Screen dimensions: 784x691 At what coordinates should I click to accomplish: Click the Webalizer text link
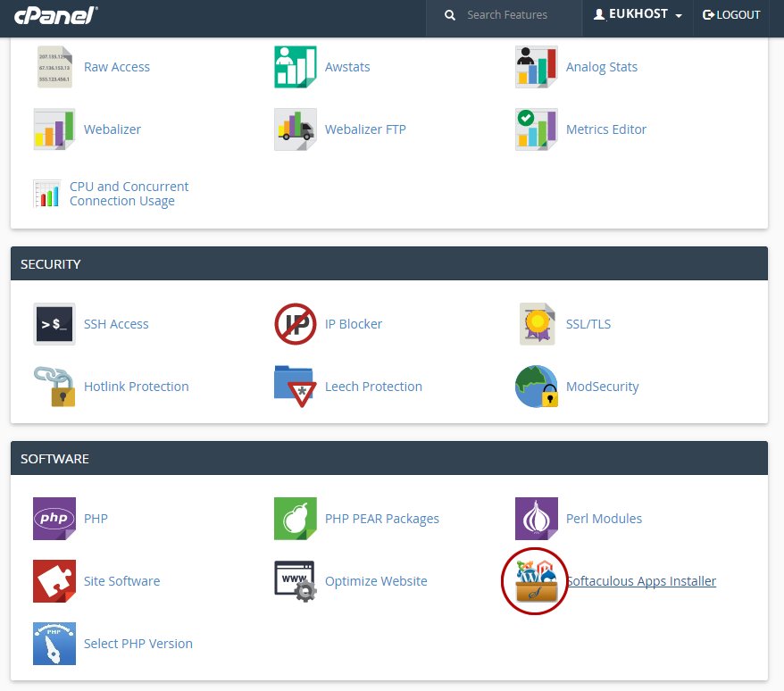(113, 129)
